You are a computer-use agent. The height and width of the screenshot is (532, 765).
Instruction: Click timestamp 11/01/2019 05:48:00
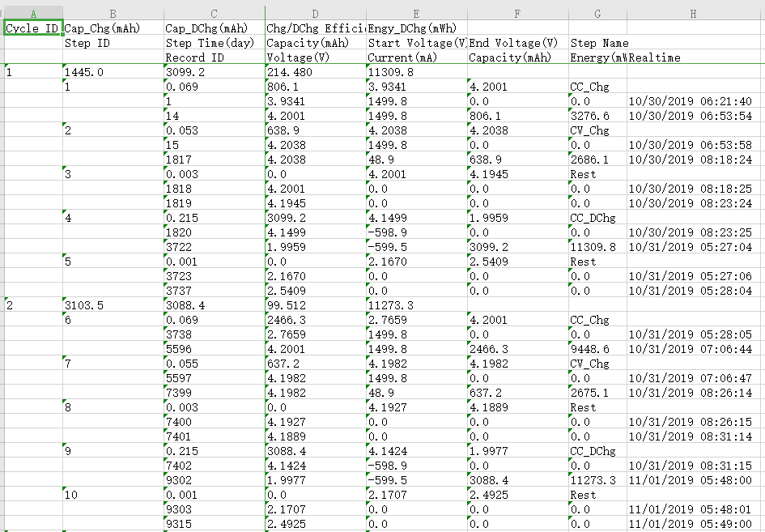tap(693, 480)
